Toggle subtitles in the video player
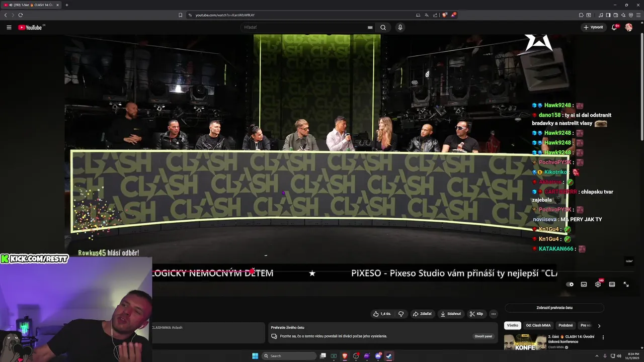The width and height of the screenshot is (644, 362). (x=584, y=284)
